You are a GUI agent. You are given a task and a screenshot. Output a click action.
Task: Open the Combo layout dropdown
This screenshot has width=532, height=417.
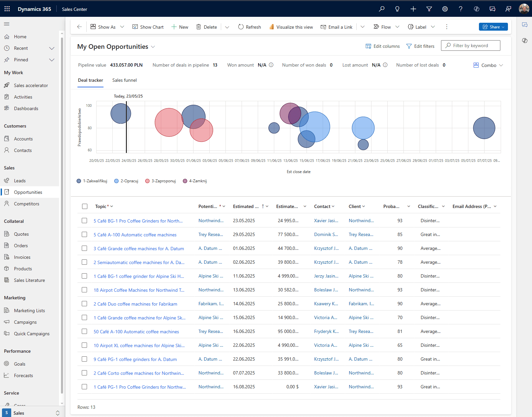tap(488, 65)
